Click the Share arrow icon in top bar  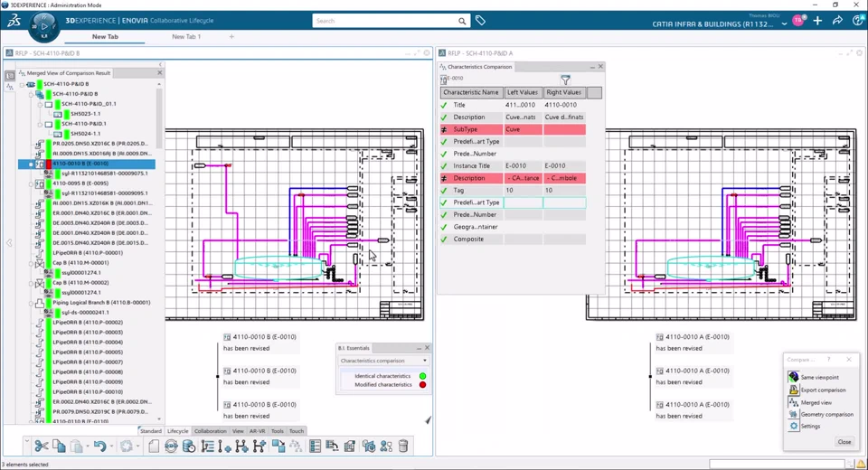tap(837, 21)
